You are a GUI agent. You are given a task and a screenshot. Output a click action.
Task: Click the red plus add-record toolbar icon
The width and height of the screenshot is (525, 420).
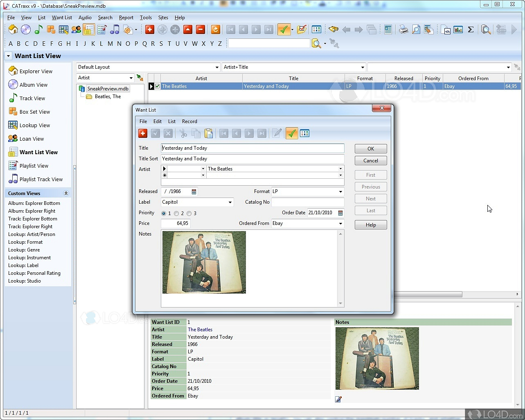150,29
